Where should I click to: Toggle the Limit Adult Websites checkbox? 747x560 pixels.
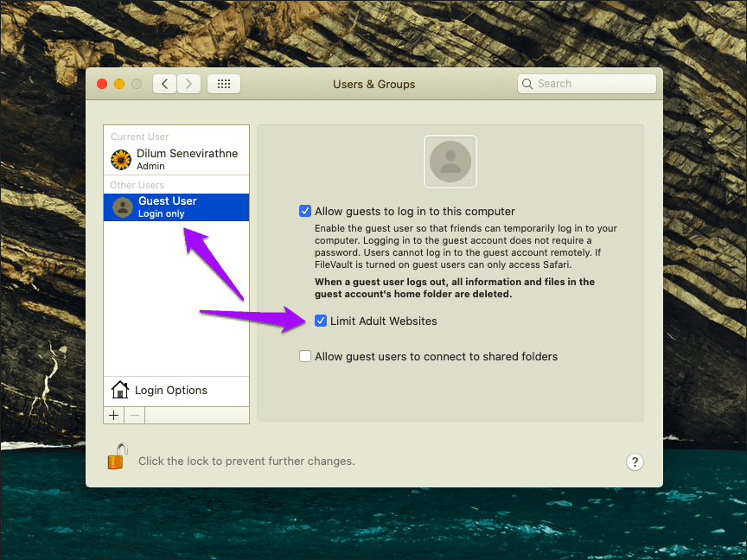coord(321,321)
